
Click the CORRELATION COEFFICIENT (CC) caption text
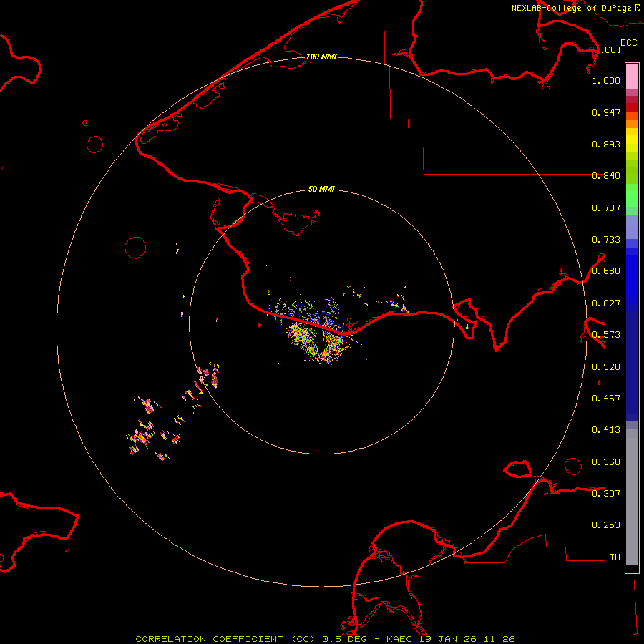(x=225, y=639)
